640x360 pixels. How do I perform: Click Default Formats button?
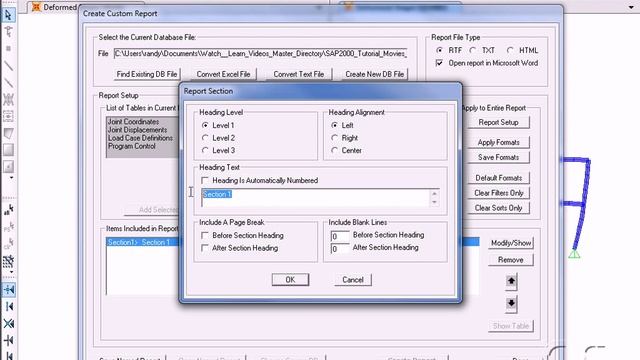pos(498,178)
